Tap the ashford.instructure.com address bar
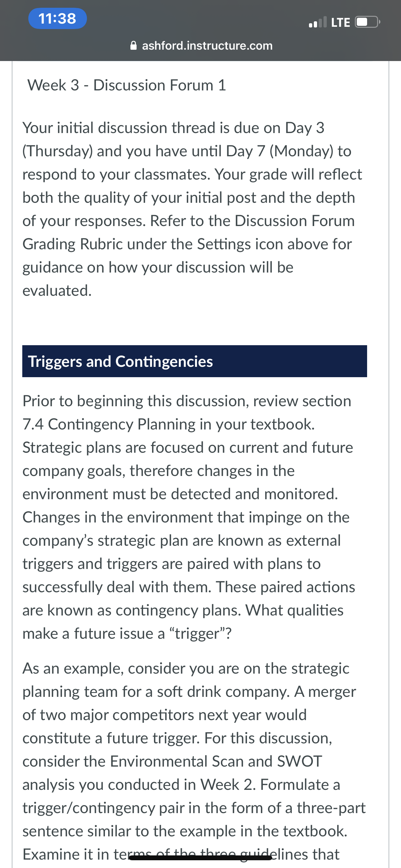This screenshot has height=868, width=401. 201,46
